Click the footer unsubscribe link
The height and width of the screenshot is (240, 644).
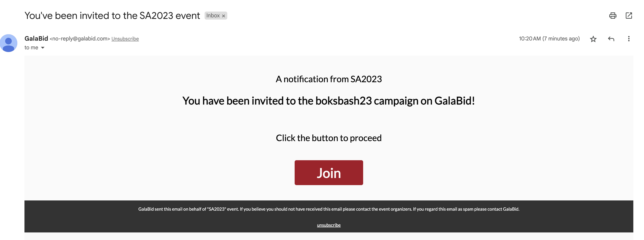pos(328,225)
